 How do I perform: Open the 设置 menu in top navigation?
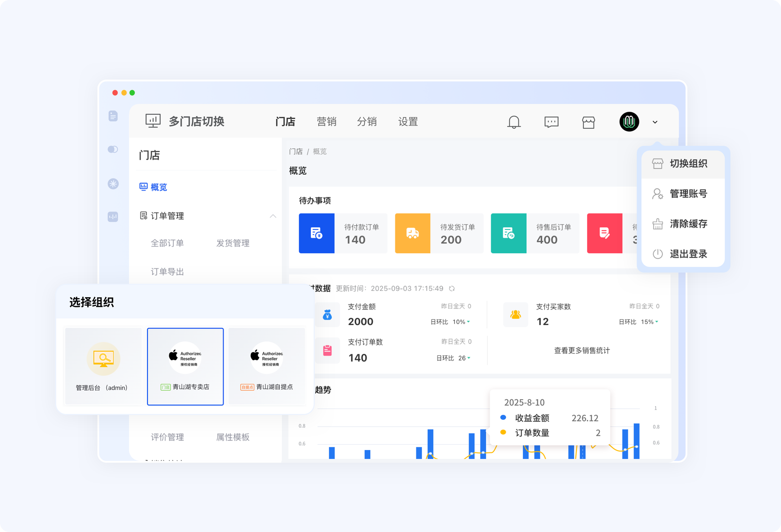(x=408, y=122)
